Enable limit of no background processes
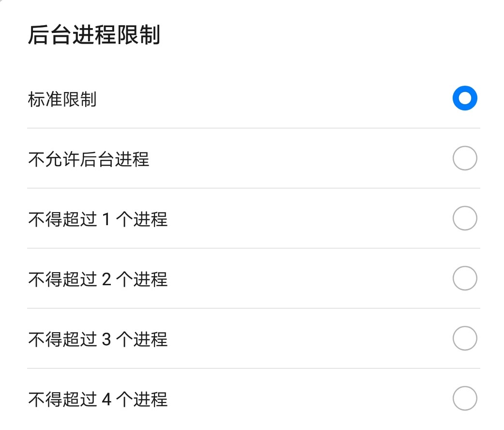Viewport: 504px width, 430px height. pyautogui.click(x=465, y=158)
